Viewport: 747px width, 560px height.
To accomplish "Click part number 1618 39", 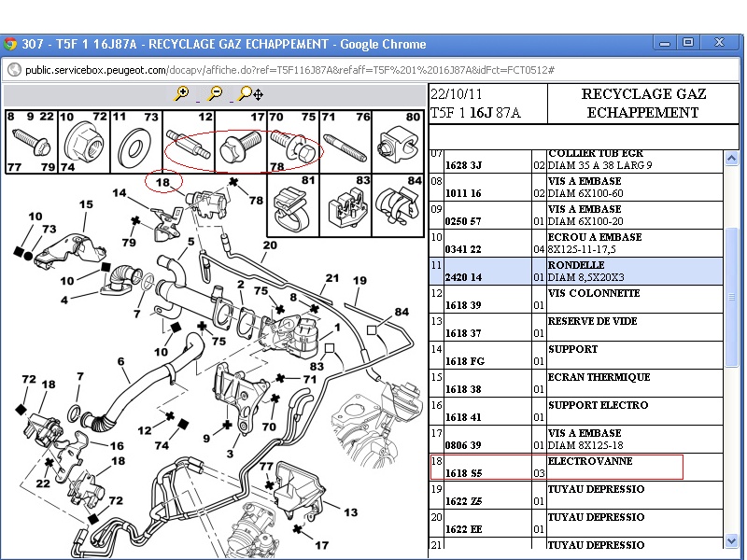I will tap(463, 305).
